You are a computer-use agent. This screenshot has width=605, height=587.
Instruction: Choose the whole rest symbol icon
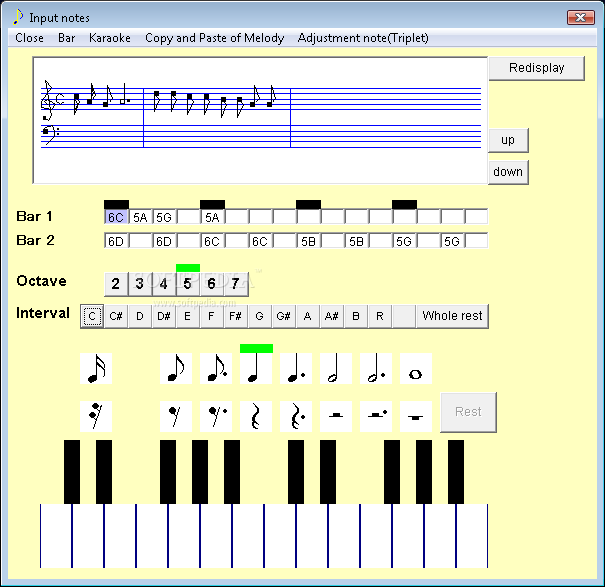[x=416, y=416]
